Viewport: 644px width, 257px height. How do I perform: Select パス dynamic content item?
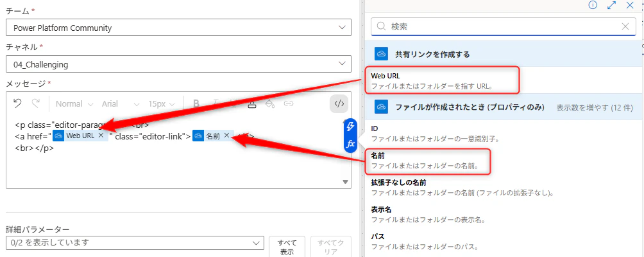(503, 242)
